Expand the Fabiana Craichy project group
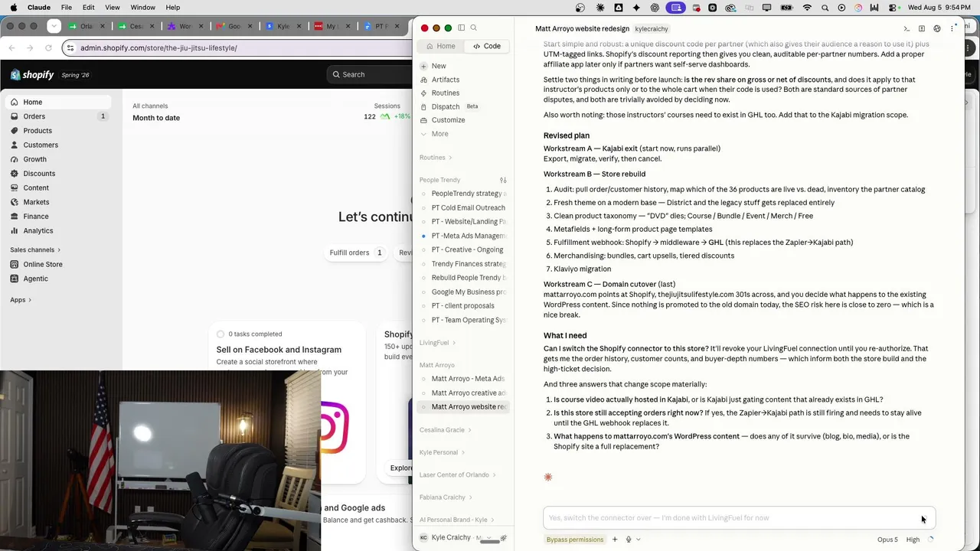 pos(446,497)
